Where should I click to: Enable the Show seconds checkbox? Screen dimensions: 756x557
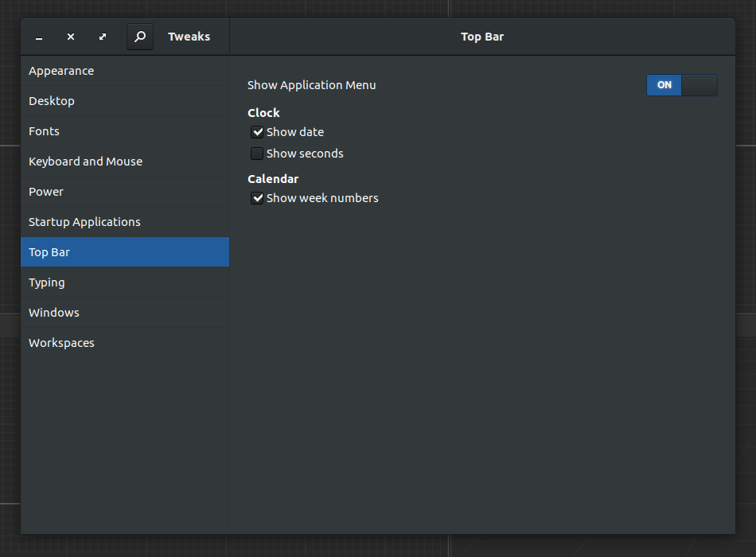(257, 154)
